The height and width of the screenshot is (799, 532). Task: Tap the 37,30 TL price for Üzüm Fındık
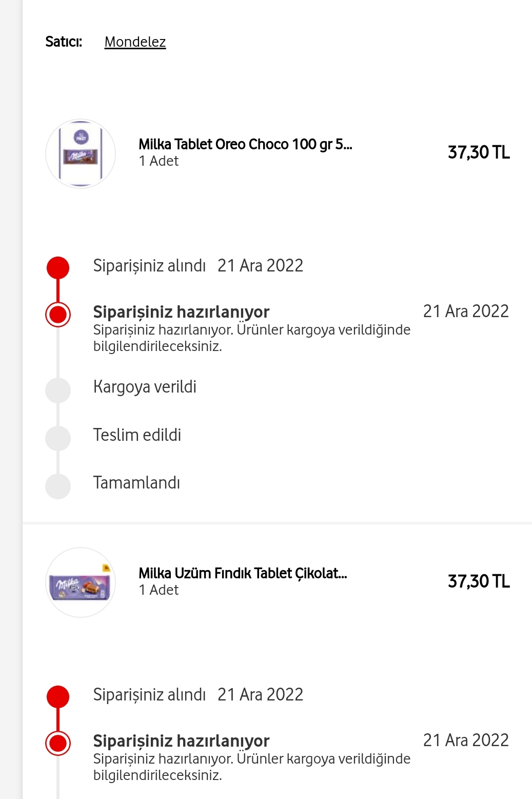479,581
